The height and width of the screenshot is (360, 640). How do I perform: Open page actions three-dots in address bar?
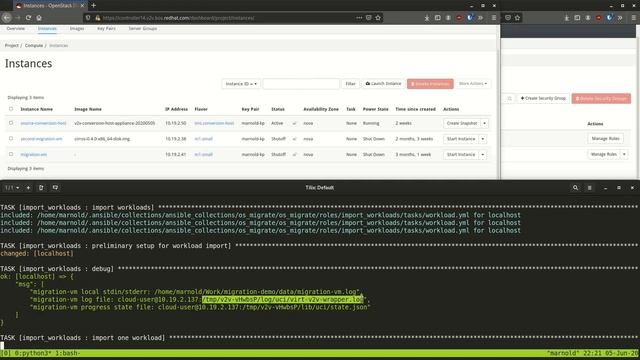[x=359, y=18]
